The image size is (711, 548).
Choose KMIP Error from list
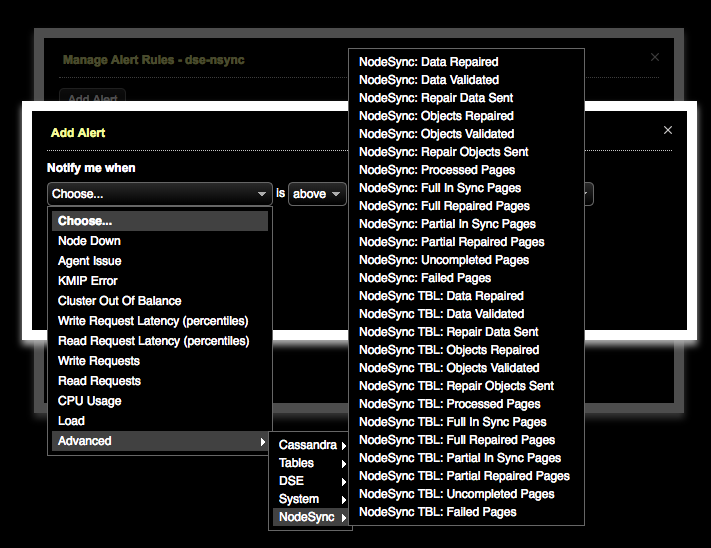point(160,281)
